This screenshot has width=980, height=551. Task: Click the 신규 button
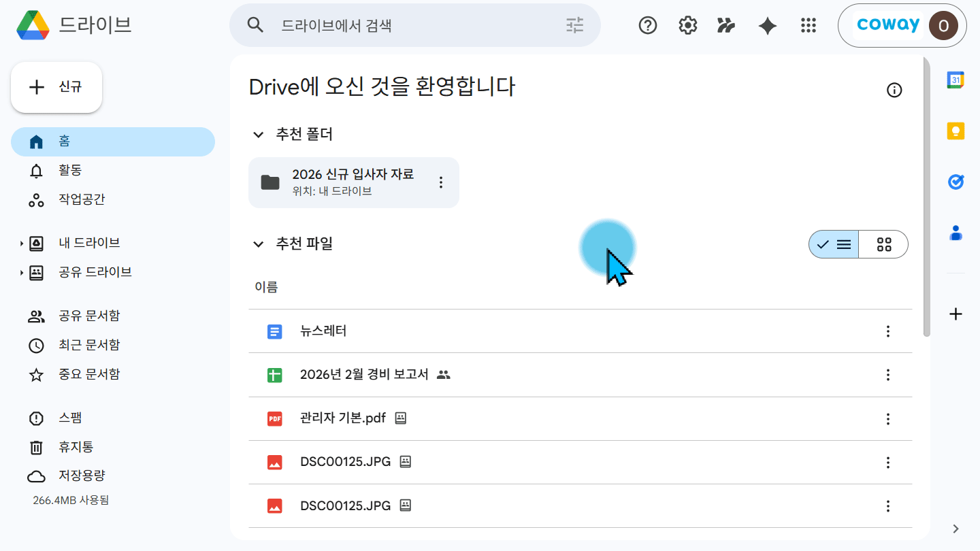click(x=56, y=87)
